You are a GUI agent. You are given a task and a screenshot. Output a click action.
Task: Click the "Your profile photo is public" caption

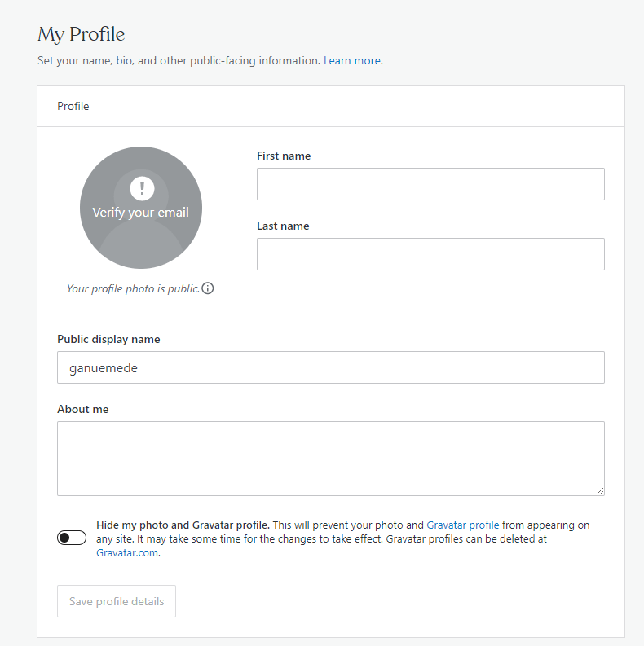pyautogui.click(x=133, y=288)
